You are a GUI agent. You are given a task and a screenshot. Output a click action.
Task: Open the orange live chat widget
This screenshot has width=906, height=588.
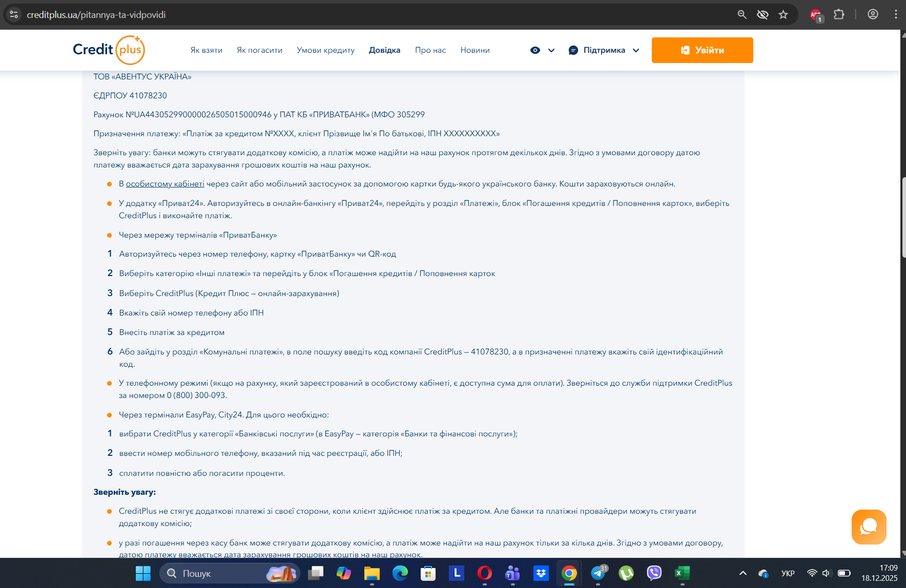[x=869, y=527]
